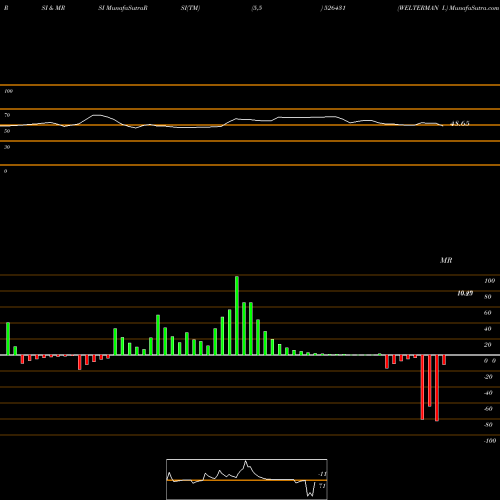500x500 pixels.
Task: Click the 80 label on MR axis
Action: [488, 297]
